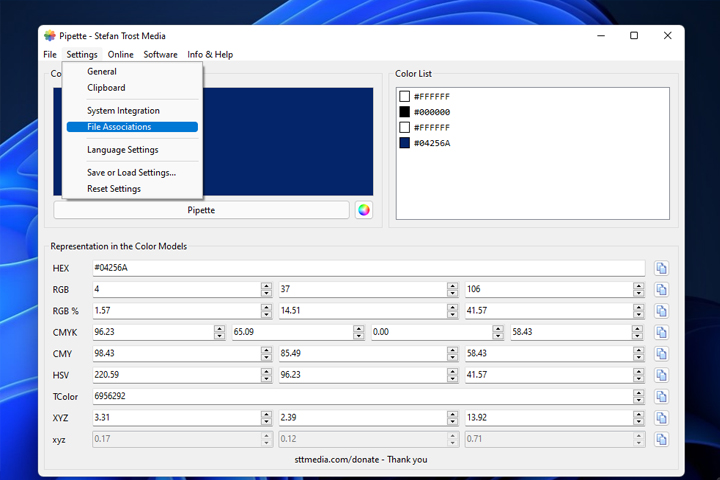This screenshot has height=480, width=720.
Task: Open General settings
Action: pyautogui.click(x=132, y=72)
